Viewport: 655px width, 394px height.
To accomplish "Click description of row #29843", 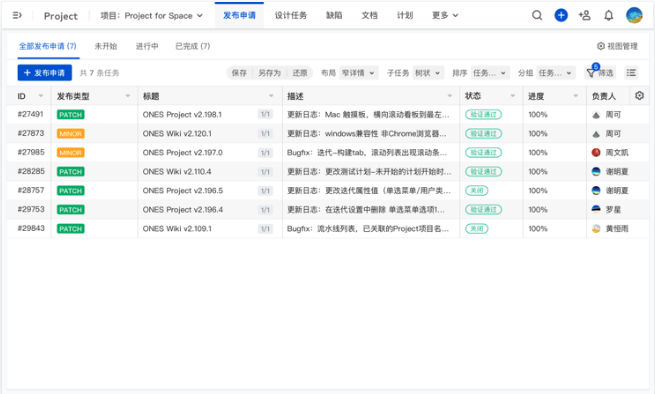I will tap(368, 229).
